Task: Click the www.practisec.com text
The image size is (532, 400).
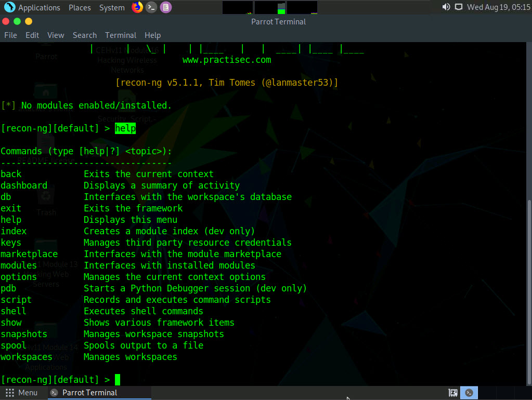Action: click(227, 60)
